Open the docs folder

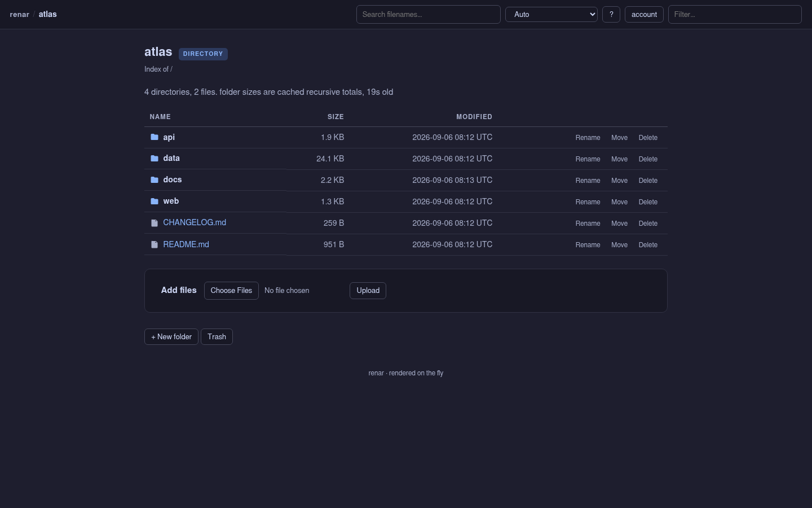(173, 180)
